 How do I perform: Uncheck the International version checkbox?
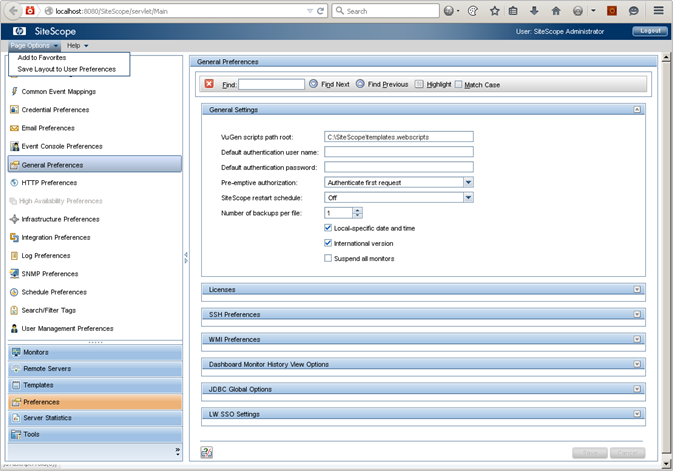coord(328,243)
